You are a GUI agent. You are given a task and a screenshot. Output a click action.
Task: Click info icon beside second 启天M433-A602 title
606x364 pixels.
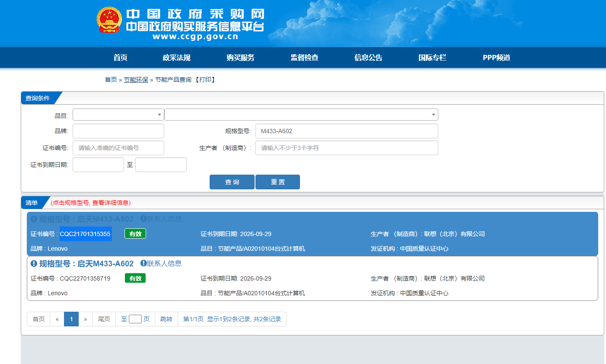(x=34, y=264)
